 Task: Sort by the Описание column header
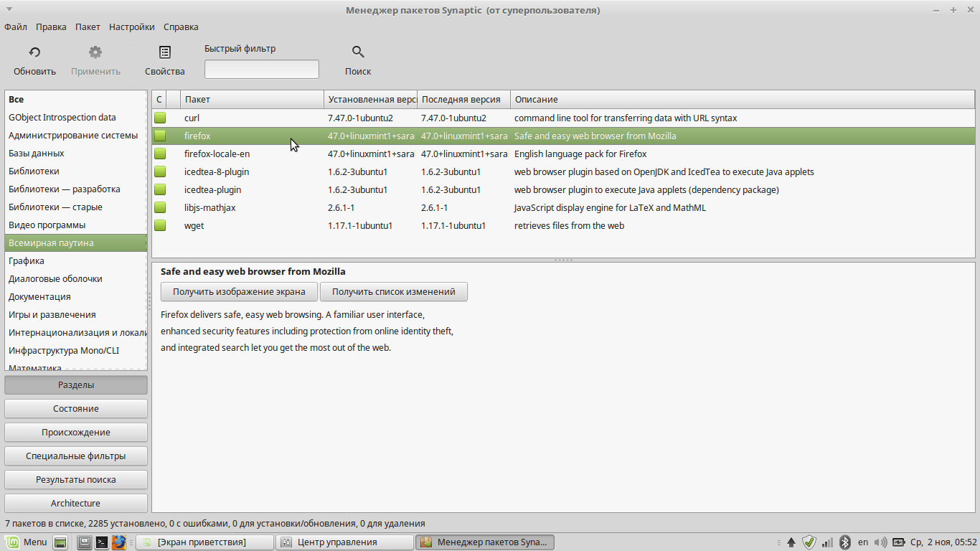pos(742,99)
